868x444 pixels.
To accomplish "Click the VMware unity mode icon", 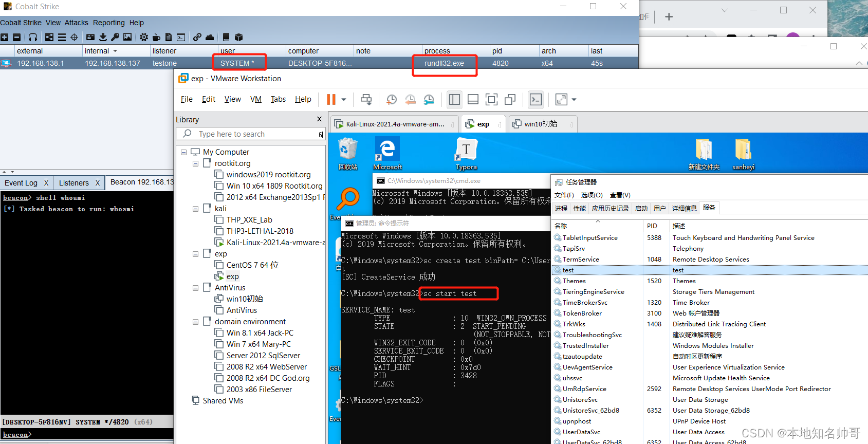I will click(x=510, y=99).
